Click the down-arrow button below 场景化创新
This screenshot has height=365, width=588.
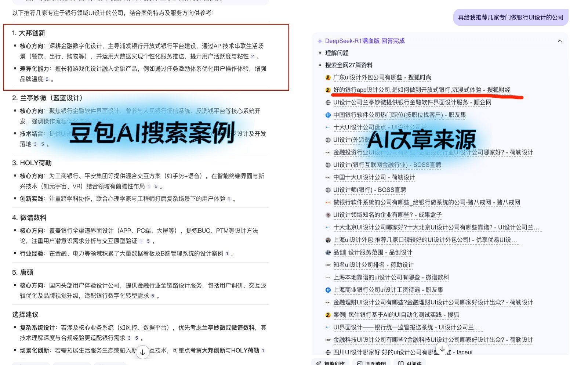[x=142, y=352]
